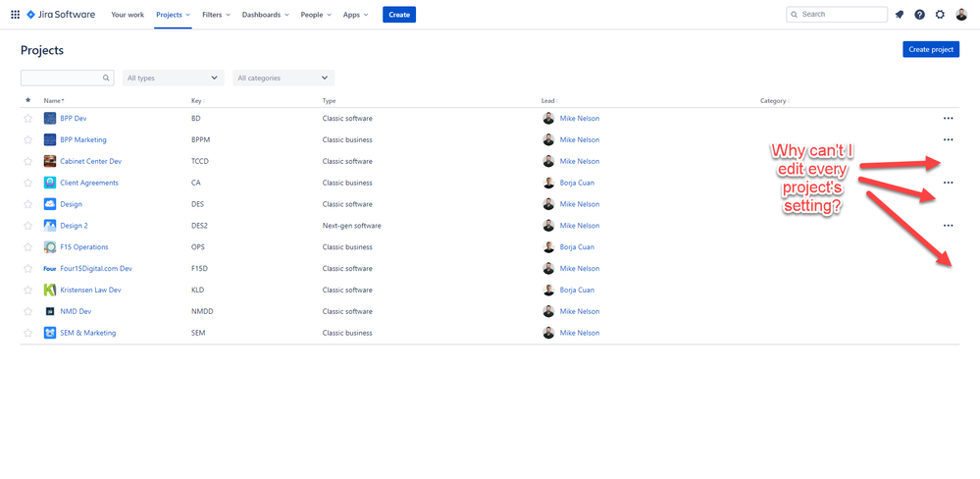Open the help question mark icon

click(919, 15)
